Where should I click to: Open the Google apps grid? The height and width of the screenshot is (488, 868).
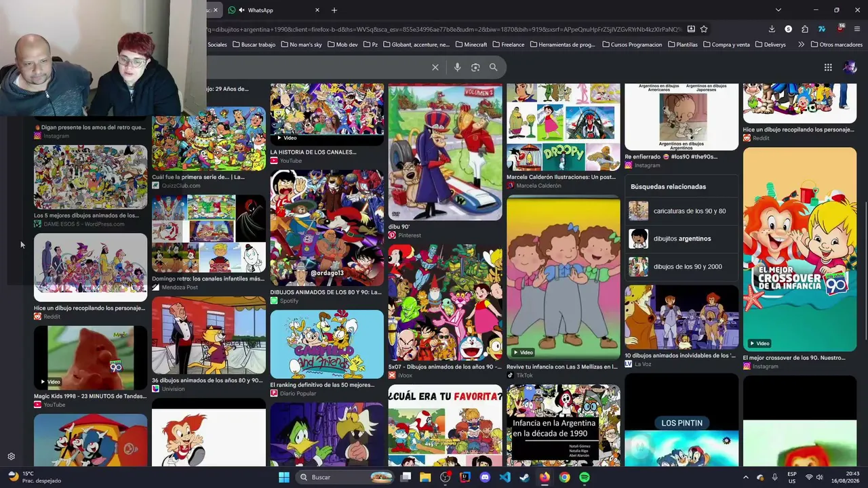click(828, 67)
